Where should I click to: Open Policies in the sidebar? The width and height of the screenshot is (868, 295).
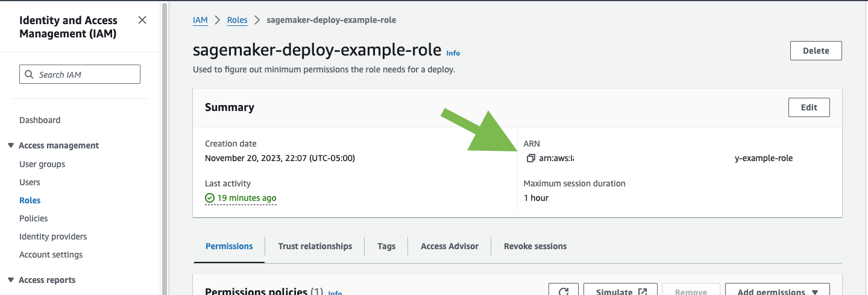pos(34,218)
